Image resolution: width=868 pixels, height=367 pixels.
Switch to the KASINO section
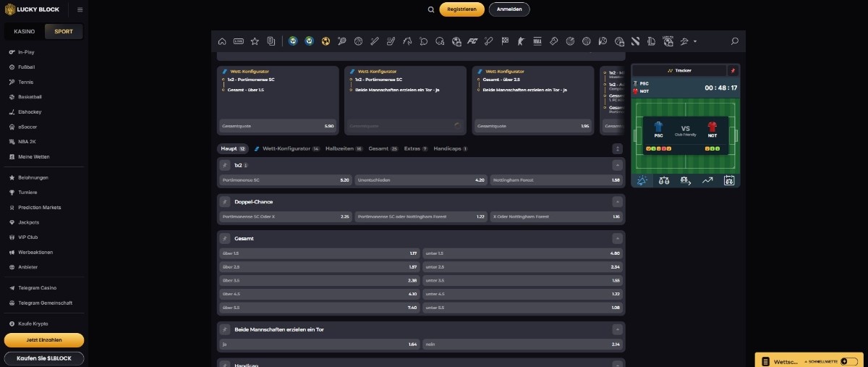tap(24, 32)
